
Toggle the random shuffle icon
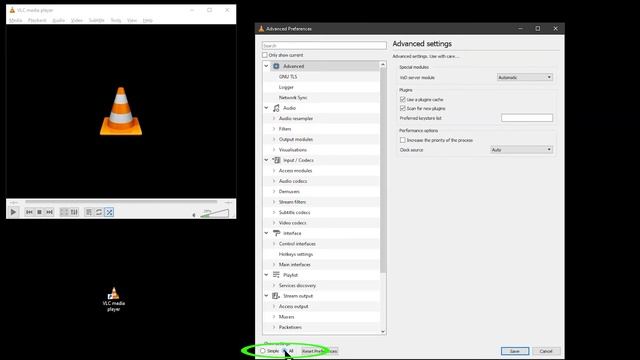(x=109, y=212)
